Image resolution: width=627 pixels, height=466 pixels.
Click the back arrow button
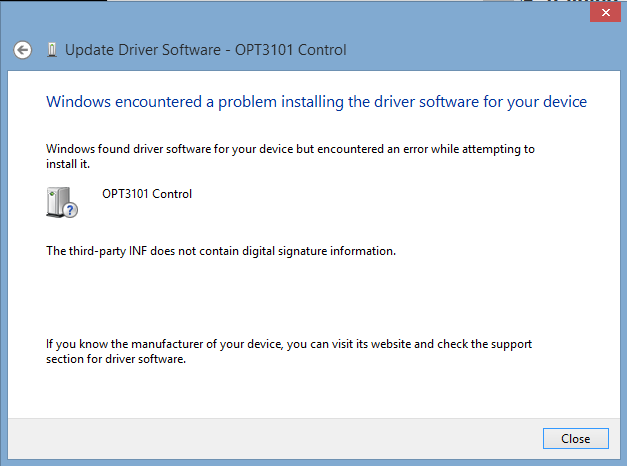22,50
